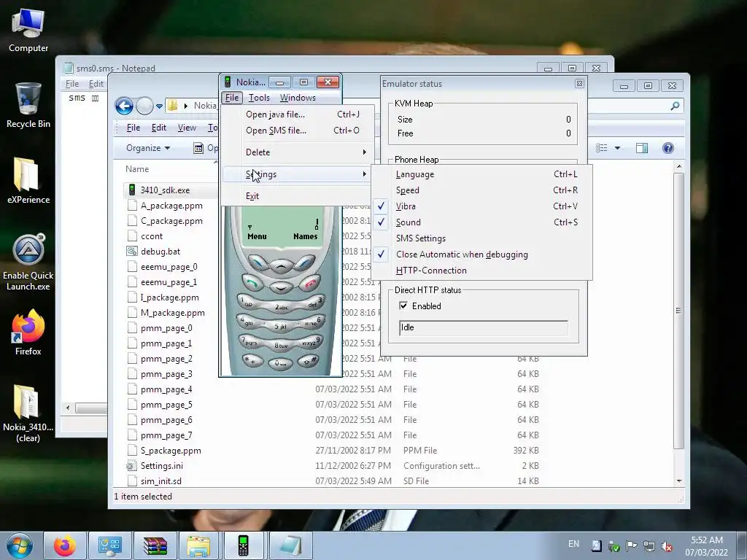Image resolution: width=747 pixels, height=560 pixels.
Task: Click Explorer scrollbar down arrow
Action: tap(679, 481)
